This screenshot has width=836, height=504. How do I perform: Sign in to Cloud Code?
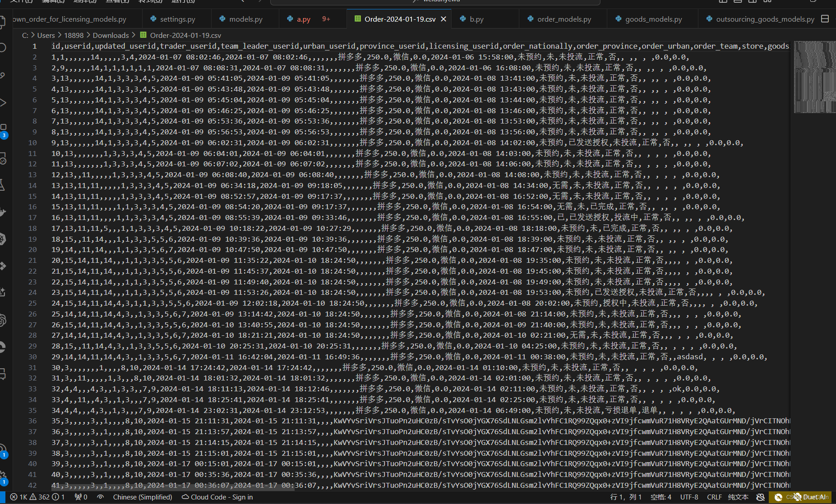(x=217, y=497)
